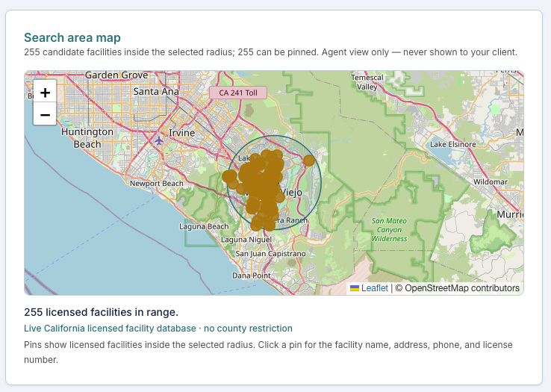Screen dimensions: 551x392
Task: Click the OpenStreetMap contributors attribution text
Action: tap(458, 288)
